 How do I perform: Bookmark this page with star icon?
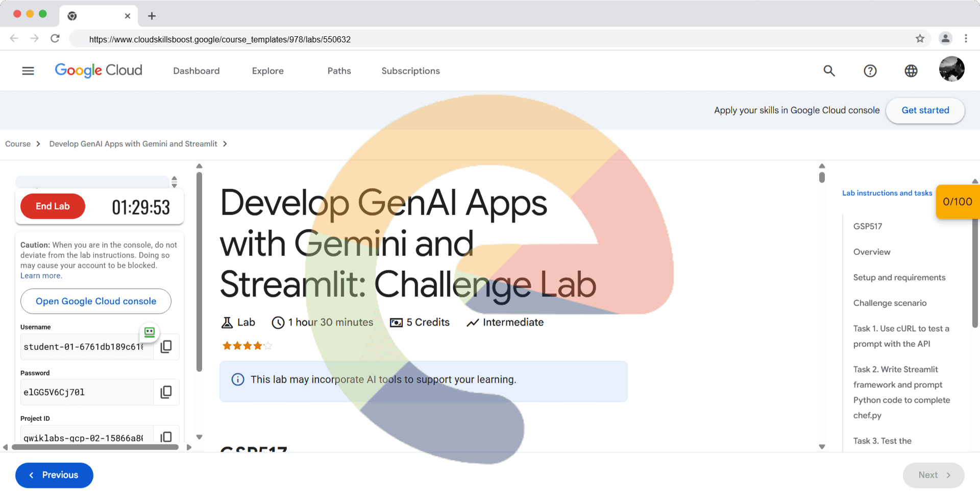tap(920, 39)
